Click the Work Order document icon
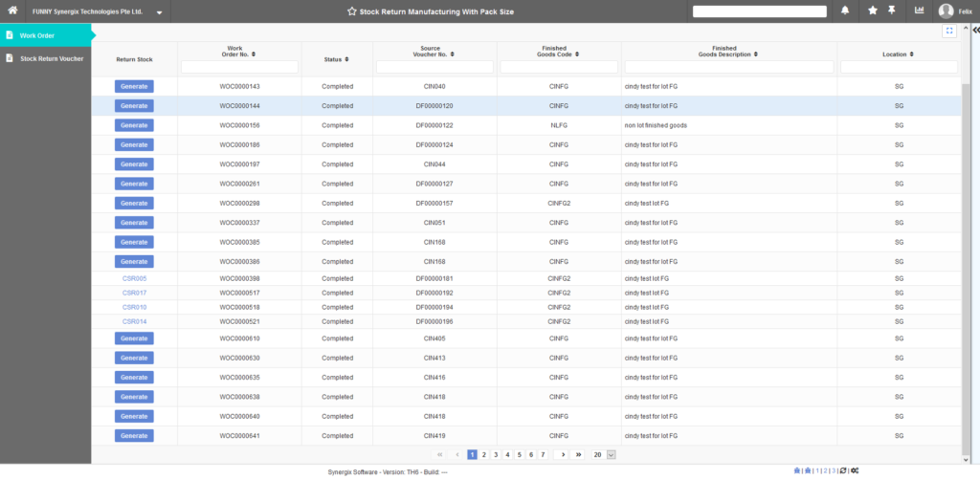The width and height of the screenshot is (980, 480). point(10,35)
